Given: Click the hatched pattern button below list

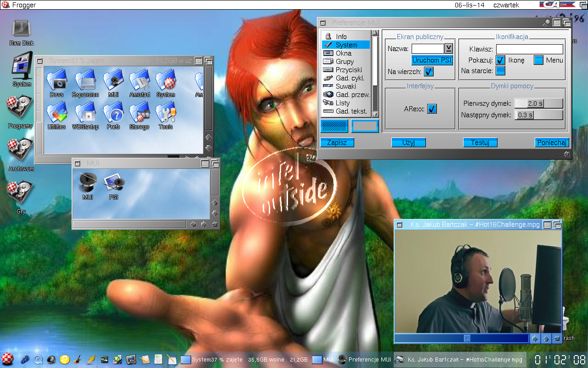Looking at the screenshot, I should [x=334, y=126].
